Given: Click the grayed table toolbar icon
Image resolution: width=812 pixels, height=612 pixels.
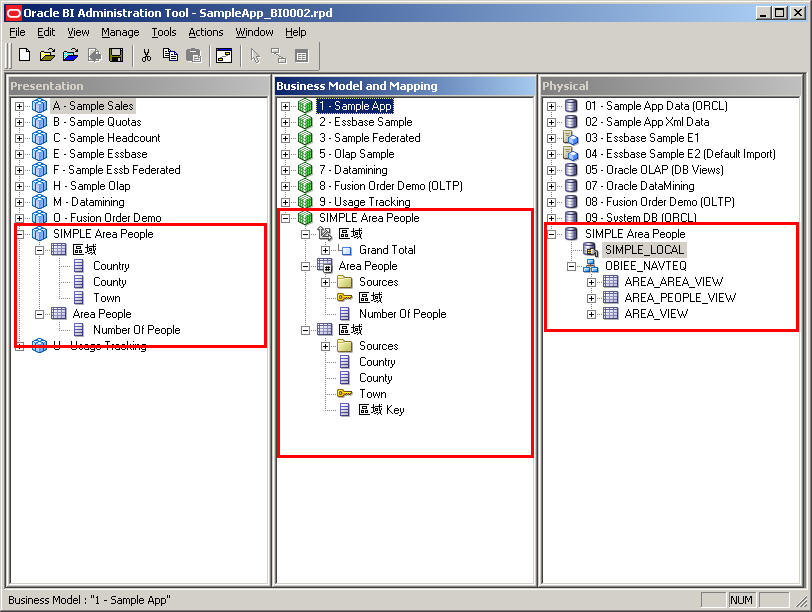Looking at the screenshot, I should pos(301,55).
